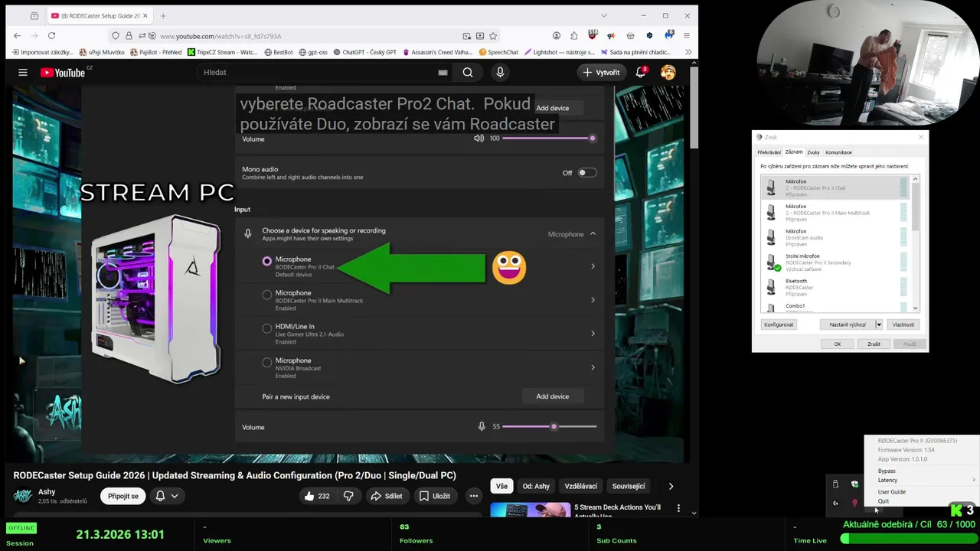Click the Firefox address bar URL
980x551 pixels.
point(220,36)
